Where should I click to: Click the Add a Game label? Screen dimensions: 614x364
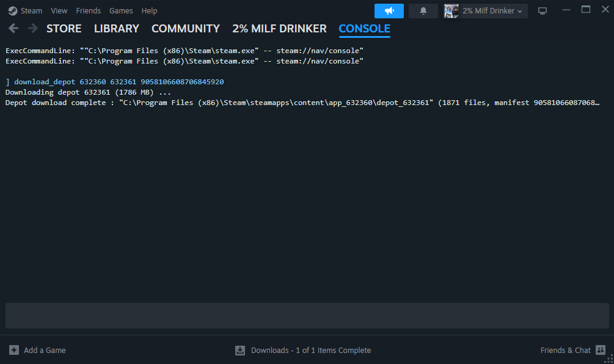point(45,351)
